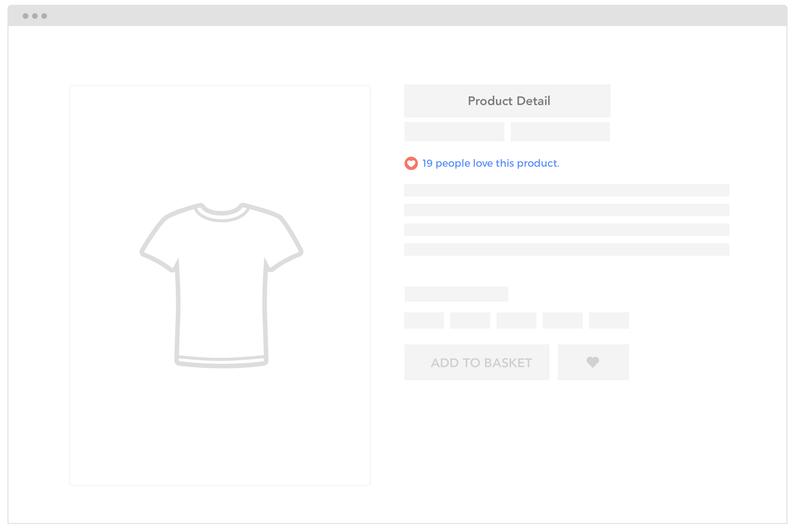Select the fourth size option box

(x=563, y=320)
